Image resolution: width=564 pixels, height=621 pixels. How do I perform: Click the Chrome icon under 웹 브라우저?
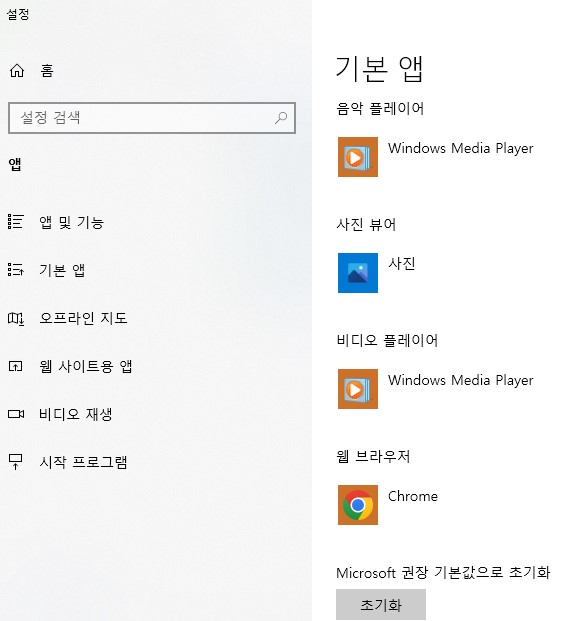pyautogui.click(x=358, y=505)
